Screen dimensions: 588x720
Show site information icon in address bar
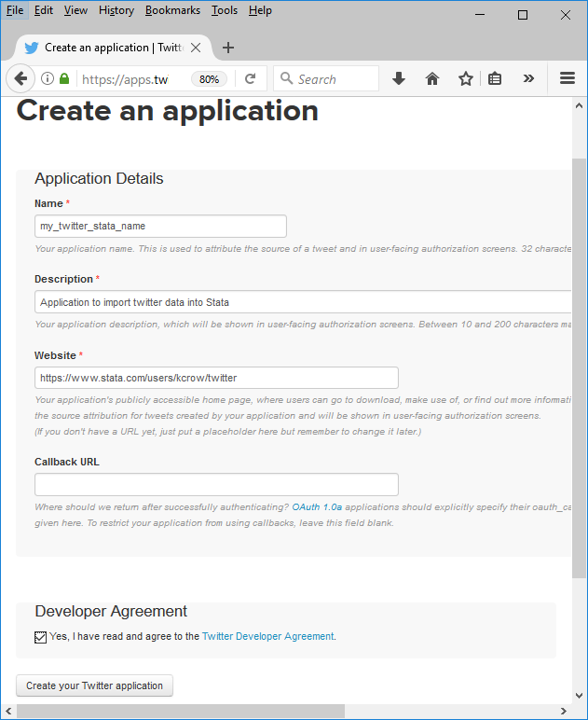click(48, 78)
